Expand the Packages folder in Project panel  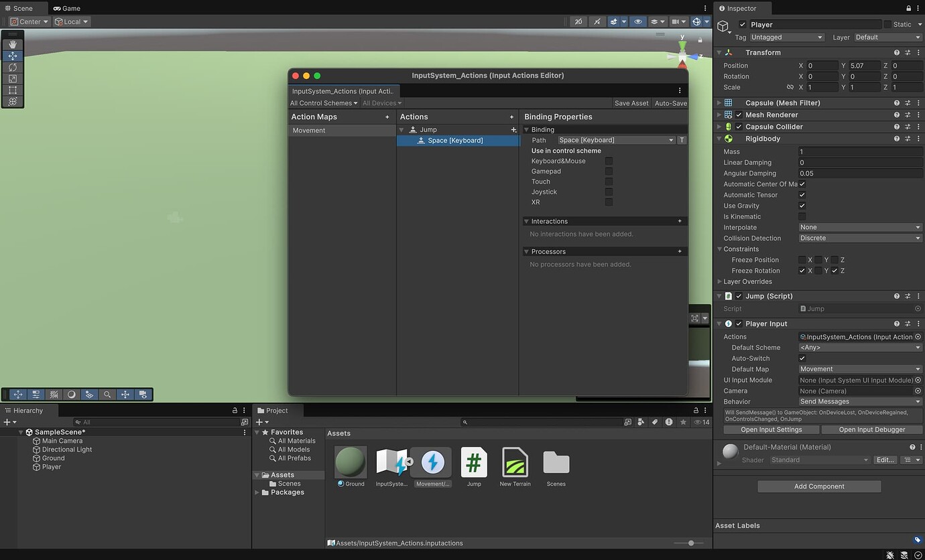[256, 492]
